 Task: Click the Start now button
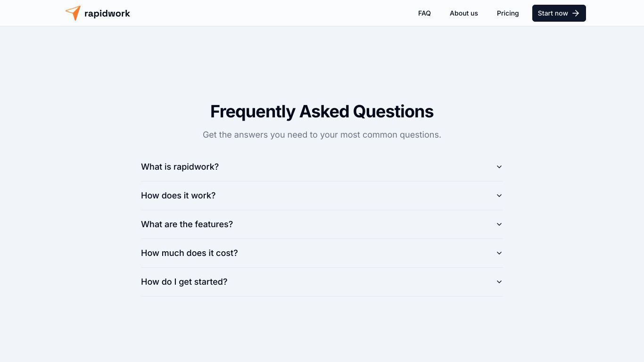pos(559,13)
